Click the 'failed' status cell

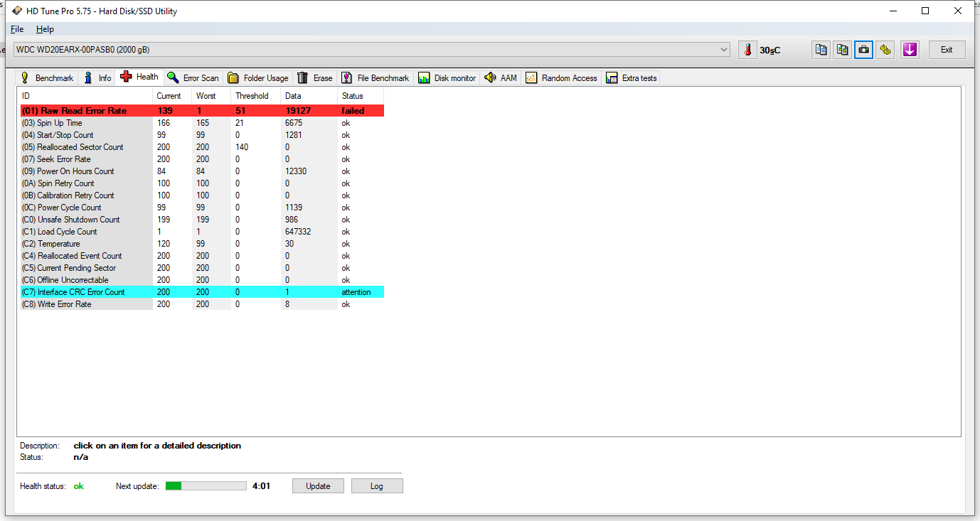[x=353, y=111]
